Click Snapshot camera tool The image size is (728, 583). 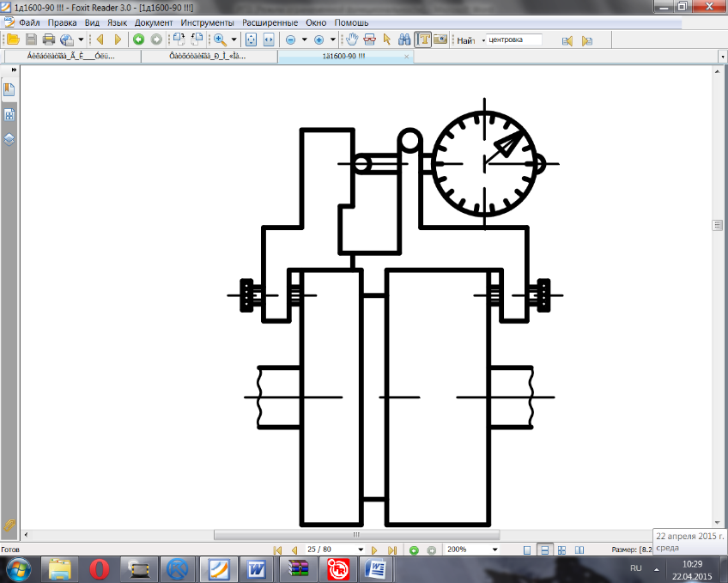tap(440, 39)
